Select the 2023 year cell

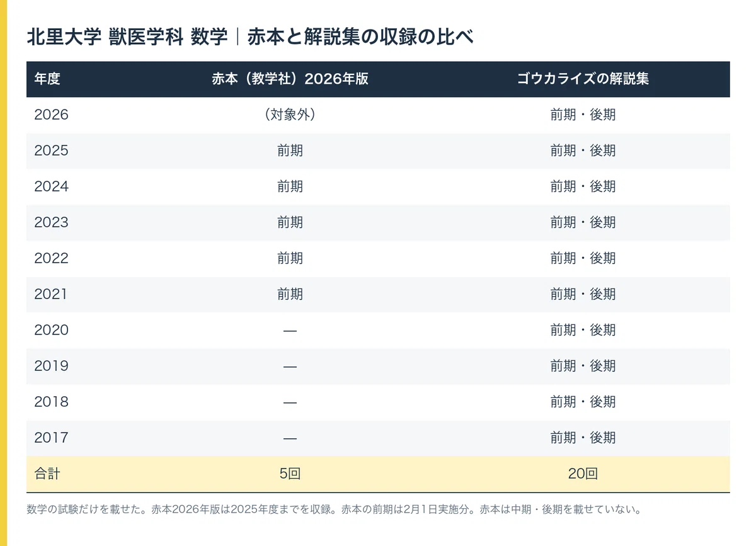[x=51, y=223]
